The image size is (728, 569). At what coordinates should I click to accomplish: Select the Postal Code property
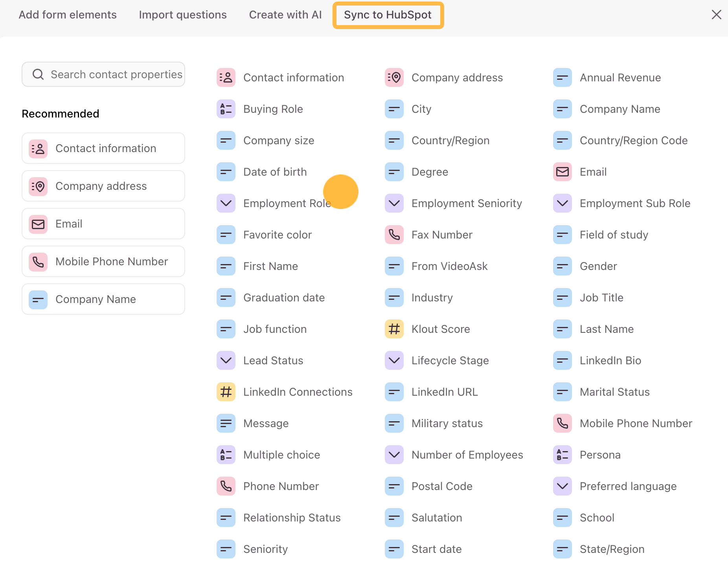click(x=429, y=486)
